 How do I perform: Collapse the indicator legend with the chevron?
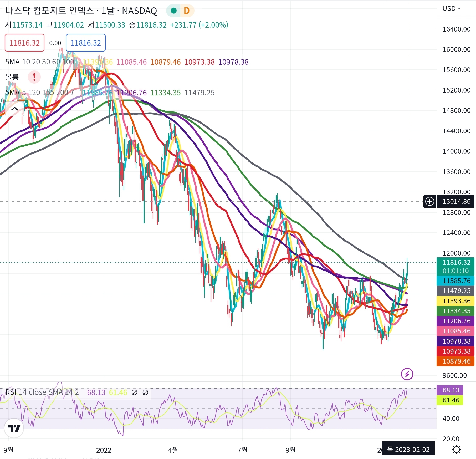tap(14, 109)
